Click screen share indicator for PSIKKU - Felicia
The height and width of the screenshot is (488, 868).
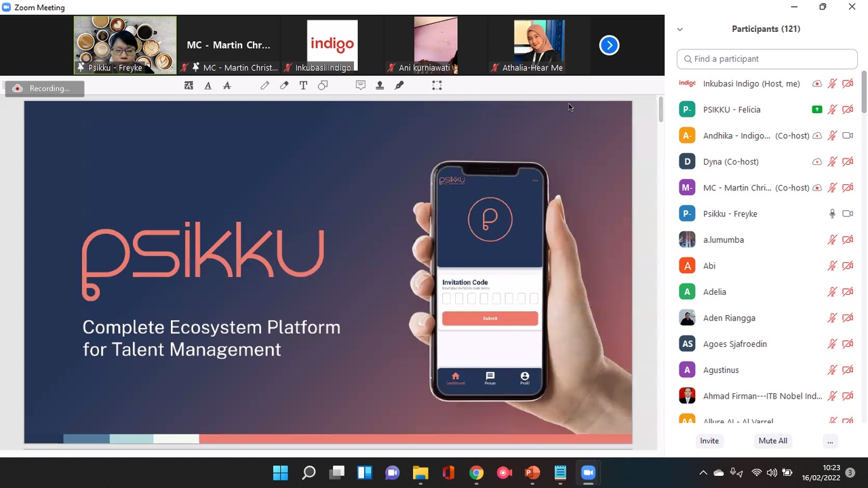(817, 110)
